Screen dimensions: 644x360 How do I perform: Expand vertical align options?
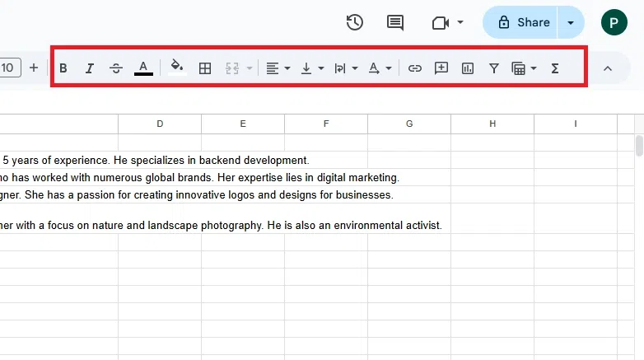312,68
